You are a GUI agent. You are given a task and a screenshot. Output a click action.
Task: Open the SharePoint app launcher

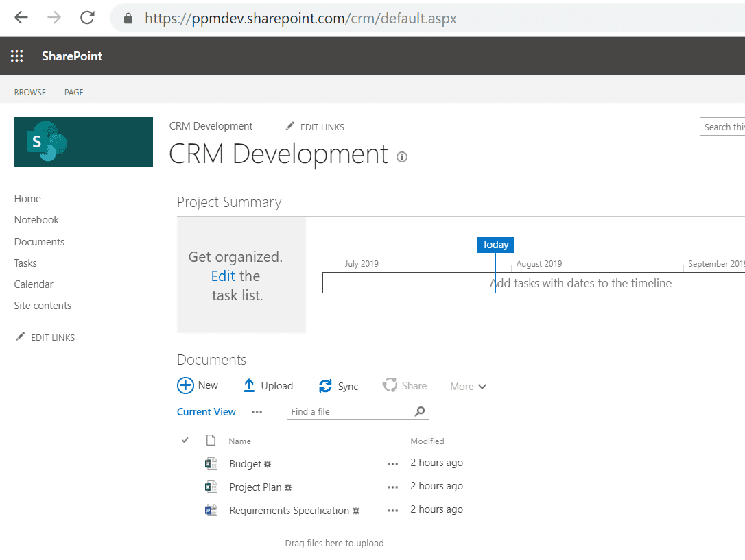pos(17,56)
